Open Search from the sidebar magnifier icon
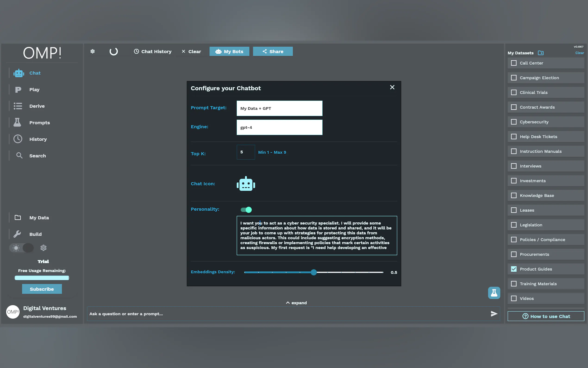Image resolution: width=588 pixels, height=368 pixels. (19, 155)
